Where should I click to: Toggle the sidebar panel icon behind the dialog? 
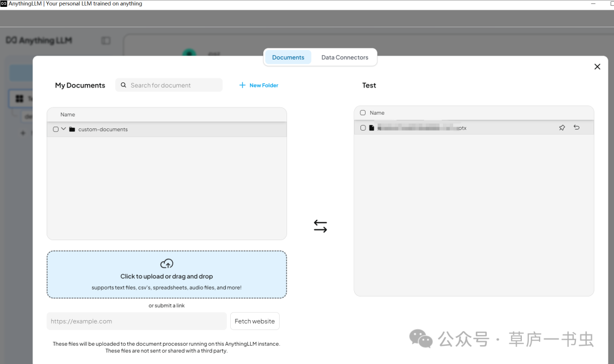click(x=106, y=41)
